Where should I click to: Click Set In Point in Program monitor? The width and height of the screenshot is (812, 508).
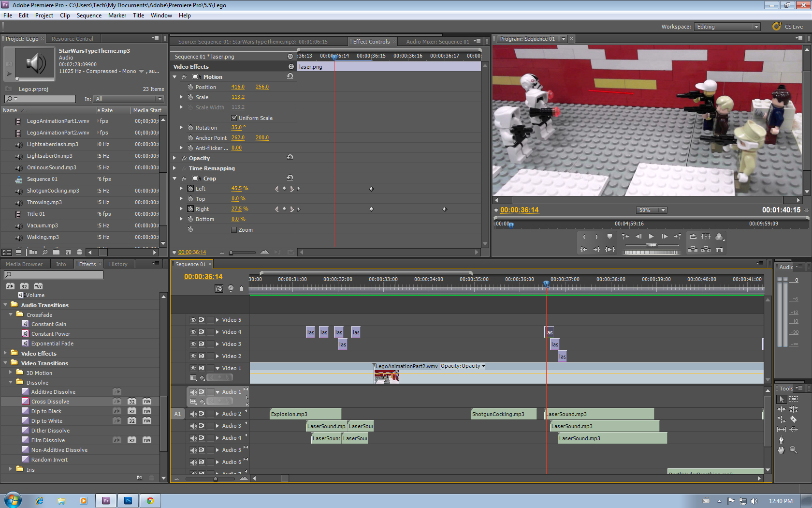click(x=584, y=237)
